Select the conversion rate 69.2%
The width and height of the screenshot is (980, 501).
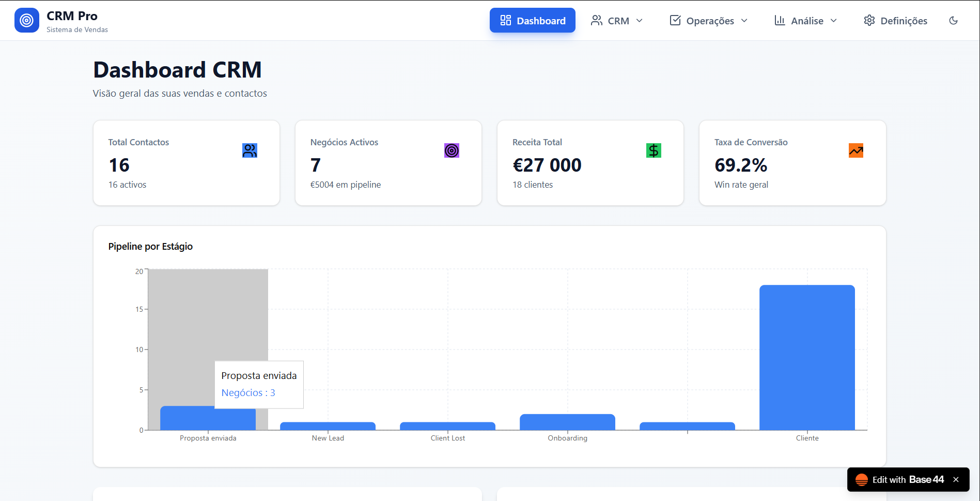[741, 165]
